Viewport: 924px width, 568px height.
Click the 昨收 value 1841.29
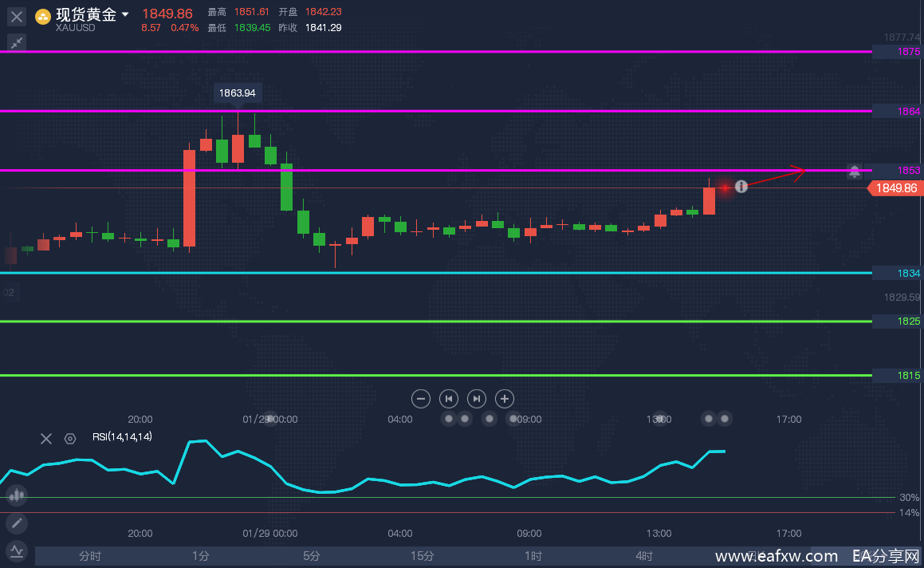tap(324, 28)
